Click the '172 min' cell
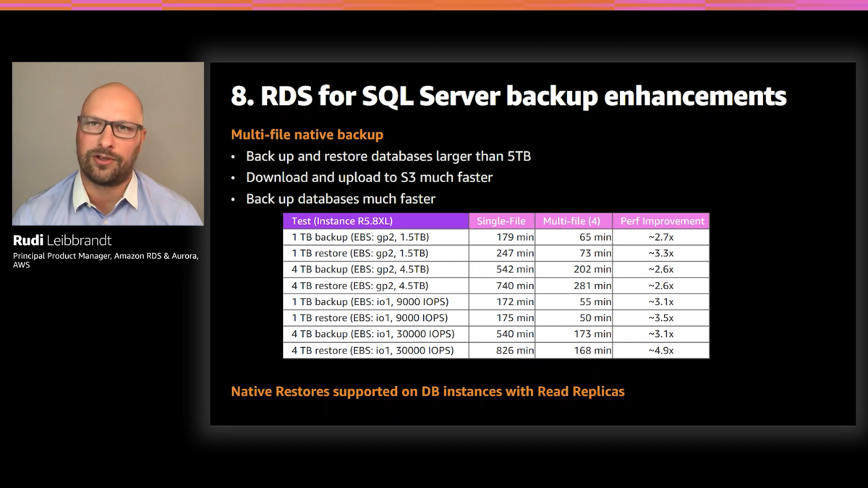868x488 pixels. tap(502, 301)
